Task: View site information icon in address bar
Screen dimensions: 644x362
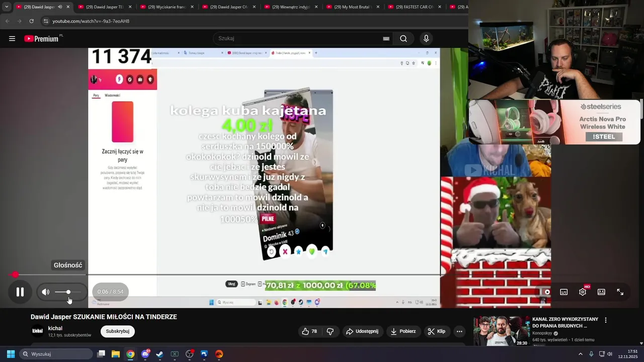Action: click(46, 21)
